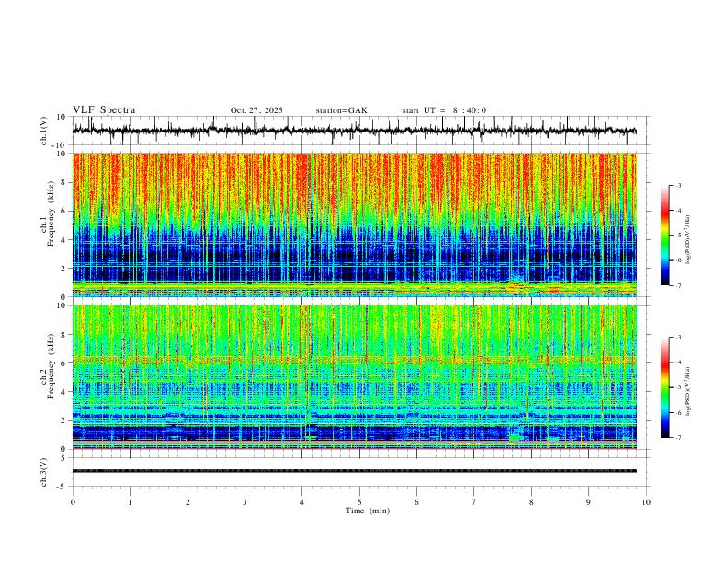
Task: Click inside the ch.1 spectrogram panel
Action: (x=354, y=224)
